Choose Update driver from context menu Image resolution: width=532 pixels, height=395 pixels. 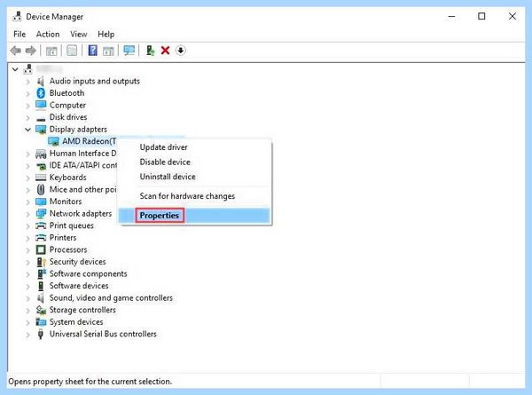pos(195,147)
